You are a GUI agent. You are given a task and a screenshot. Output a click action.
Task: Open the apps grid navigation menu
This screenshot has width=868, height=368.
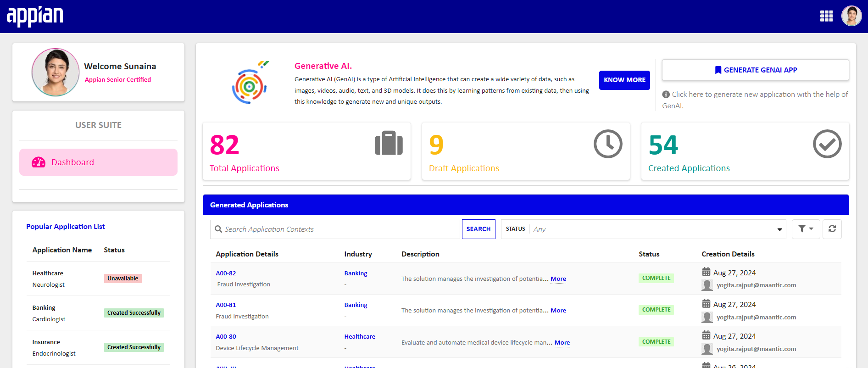(x=826, y=16)
